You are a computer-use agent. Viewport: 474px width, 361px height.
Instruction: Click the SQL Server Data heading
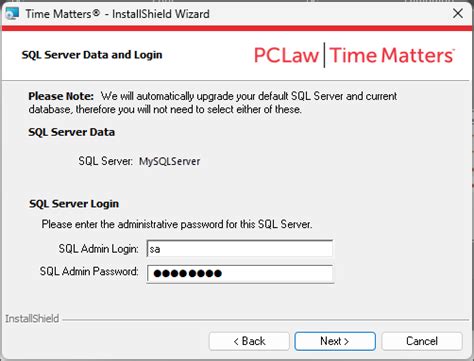coord(72,132)
